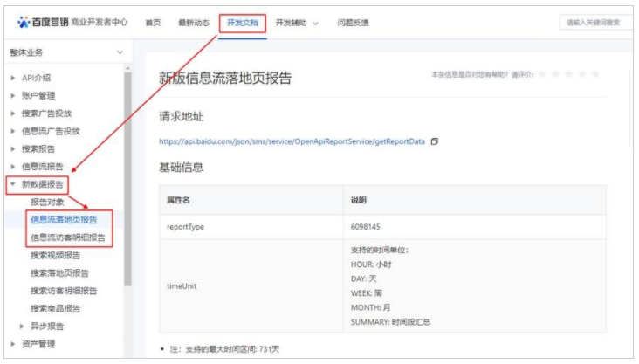The image size is (639, 364).
Task: Select 信息流落地页报告 in the sidebar
Action: tap(64, 220)
